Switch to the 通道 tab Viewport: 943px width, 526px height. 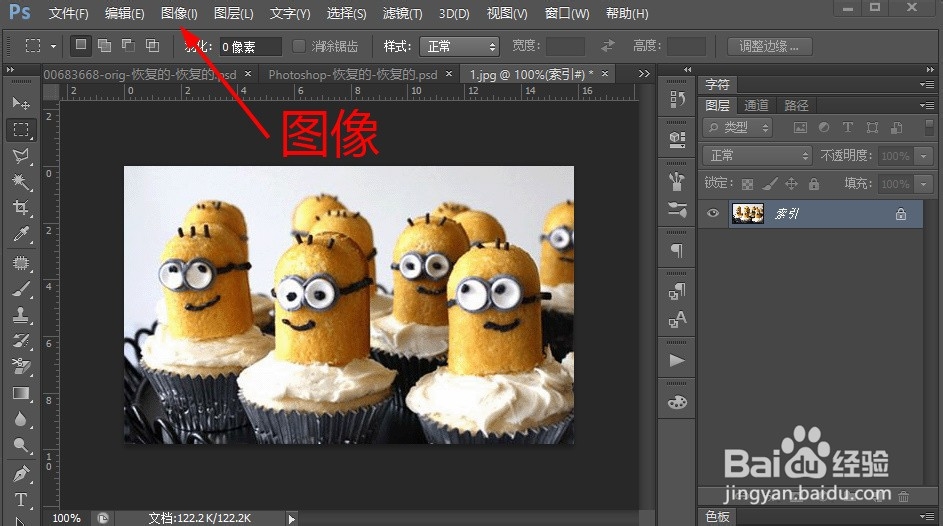point(756,105)
